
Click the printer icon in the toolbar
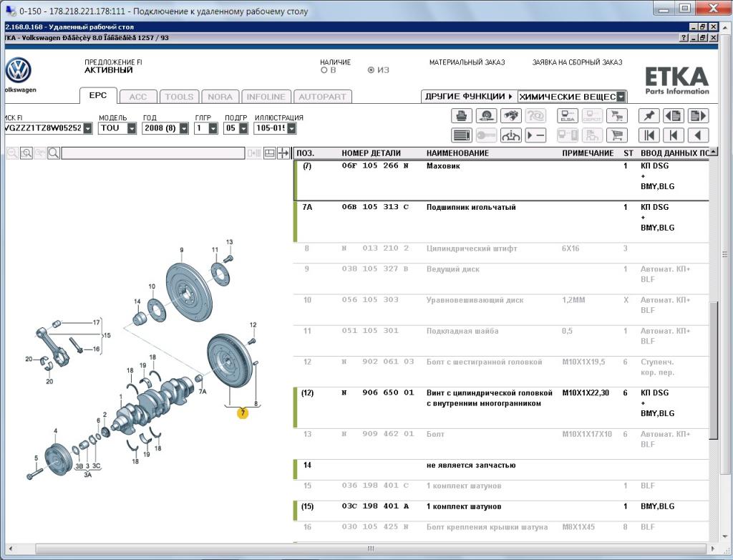click(x=462, y=115)
